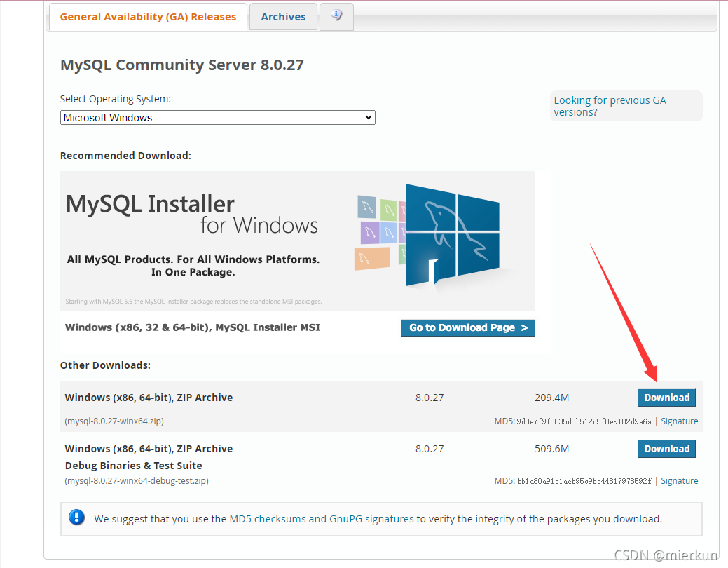
Task: Open Signature link for the debug-test zip
Action: (679, 480)
